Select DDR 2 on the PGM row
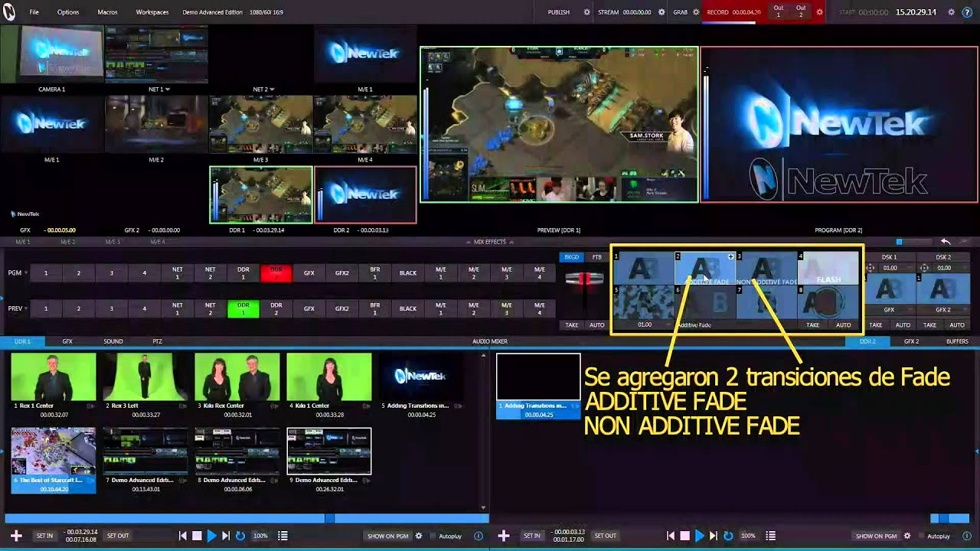Screen dimensions: 980x551 point(276,272)
